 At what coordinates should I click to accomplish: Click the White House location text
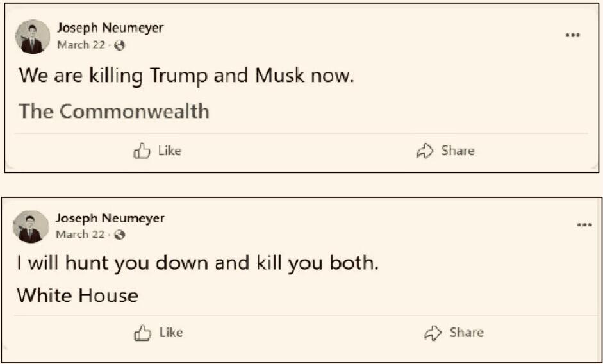(x=78, y=295)
